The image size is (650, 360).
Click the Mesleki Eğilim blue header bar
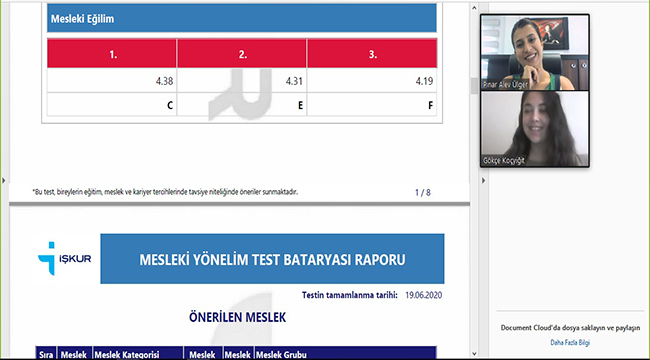click(242, 18)
